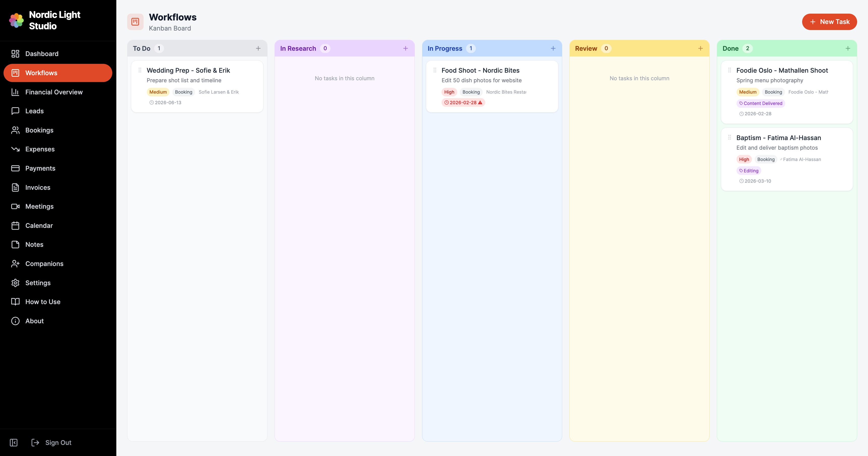Add a task to the In Research column
This screenshot has height=456, width=868.
[x=405, y=48]
